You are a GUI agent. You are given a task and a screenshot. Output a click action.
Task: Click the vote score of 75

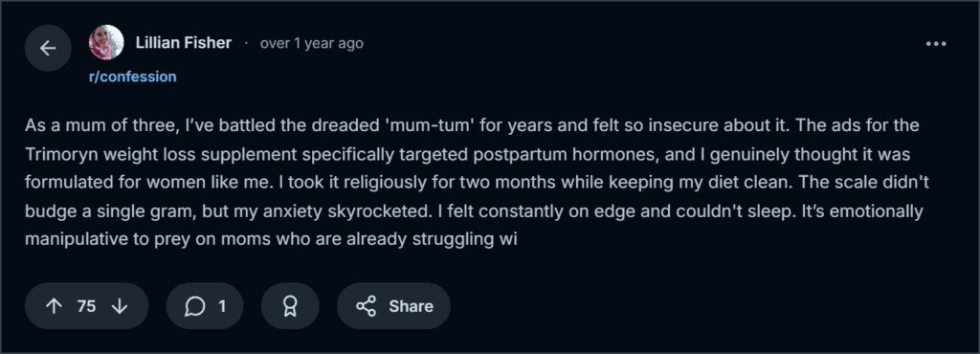click(86, 306)
